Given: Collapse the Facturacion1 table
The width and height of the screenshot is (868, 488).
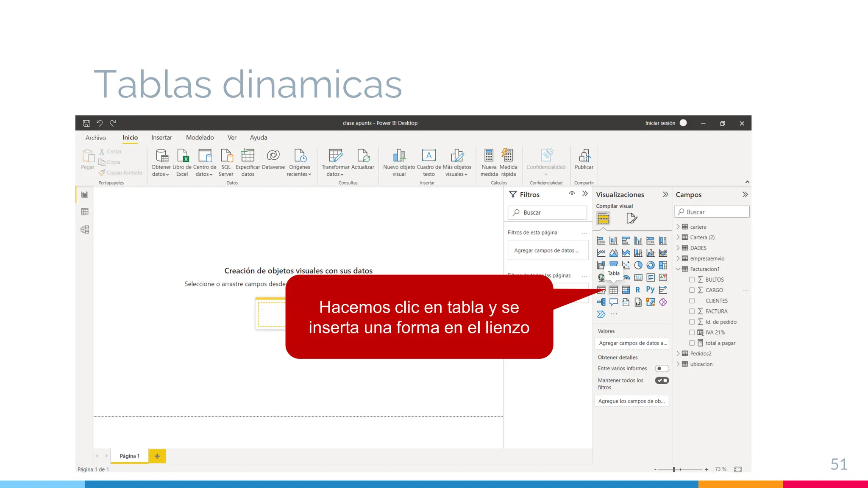Looking at the screenshot, I should (x=678, y=269).
